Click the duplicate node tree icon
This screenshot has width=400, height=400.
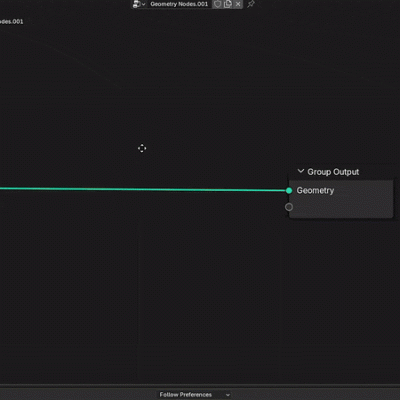(x=228, y=4)
